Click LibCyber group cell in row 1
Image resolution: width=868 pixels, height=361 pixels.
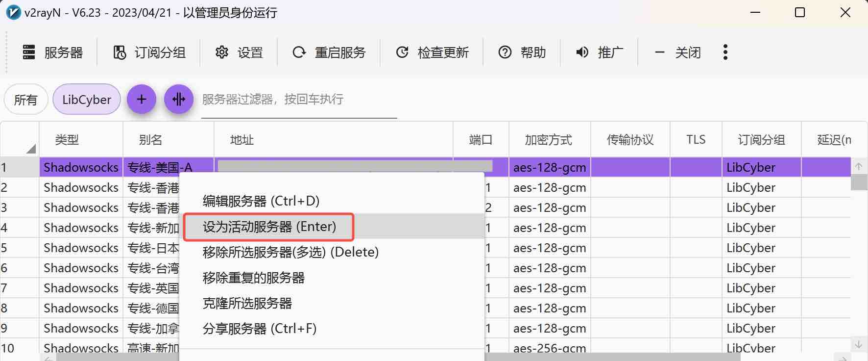tap(762, 167)
